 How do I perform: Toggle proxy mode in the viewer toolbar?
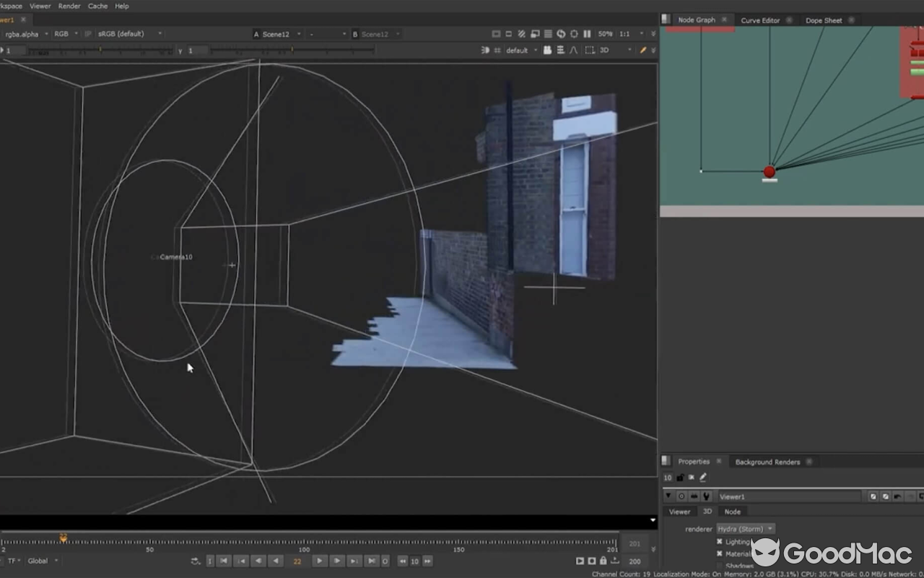click(521, 33)
